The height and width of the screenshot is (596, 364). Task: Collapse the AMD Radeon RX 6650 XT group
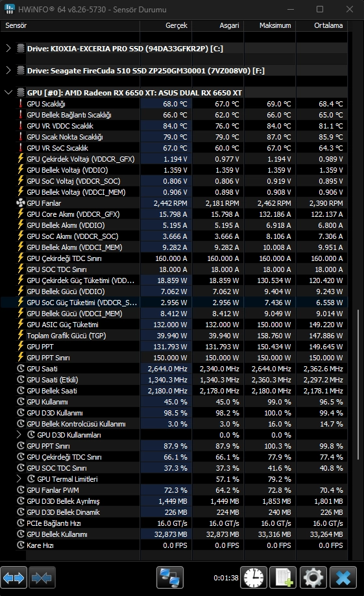point(8,92)
